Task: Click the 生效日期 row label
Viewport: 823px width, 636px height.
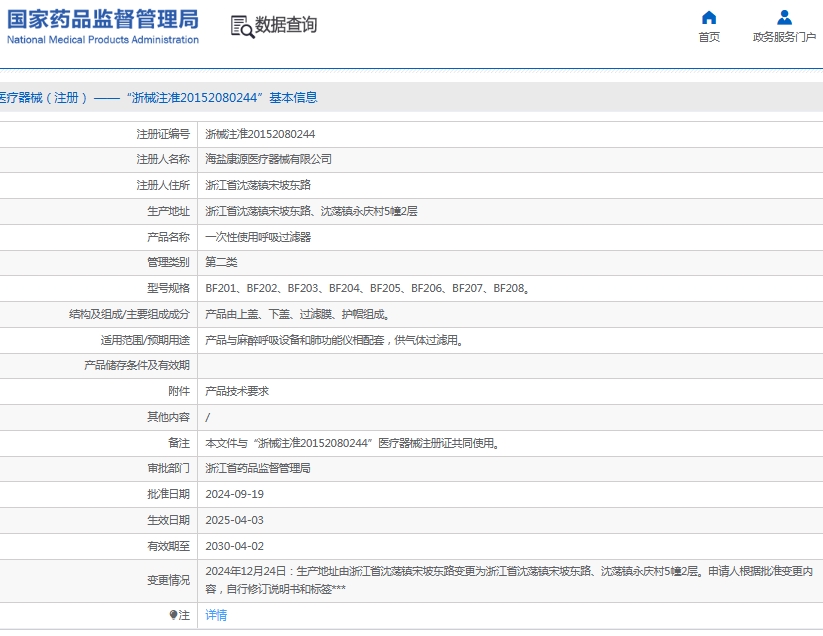Action: [x=168, y=521]
